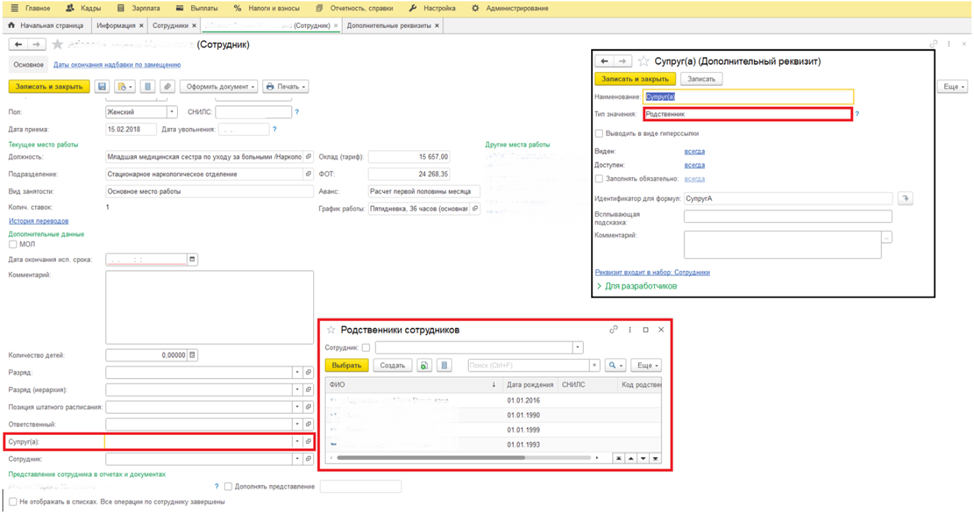Go back using employee form left arrow

click(18, 44)
